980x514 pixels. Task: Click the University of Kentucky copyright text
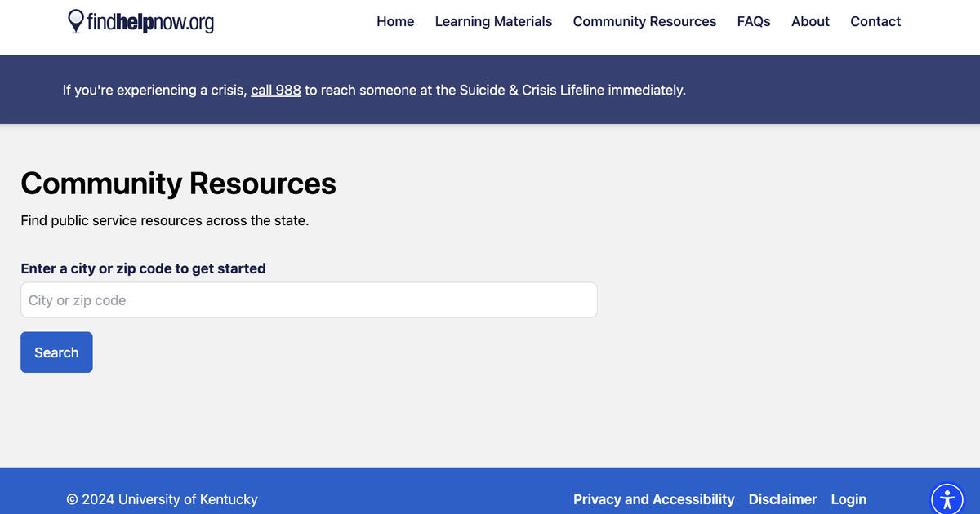coord(162,498)
